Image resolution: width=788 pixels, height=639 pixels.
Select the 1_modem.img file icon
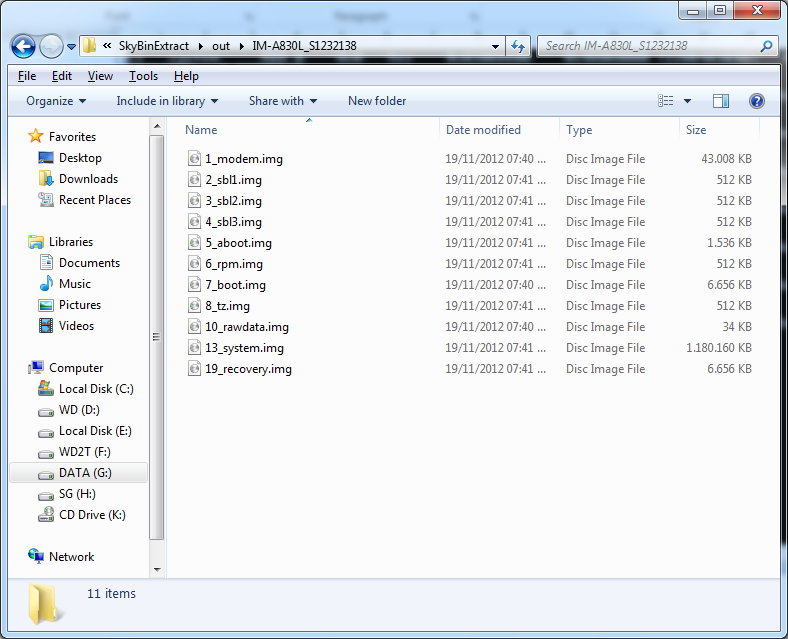pyautogui.click(x=194, y=159)
